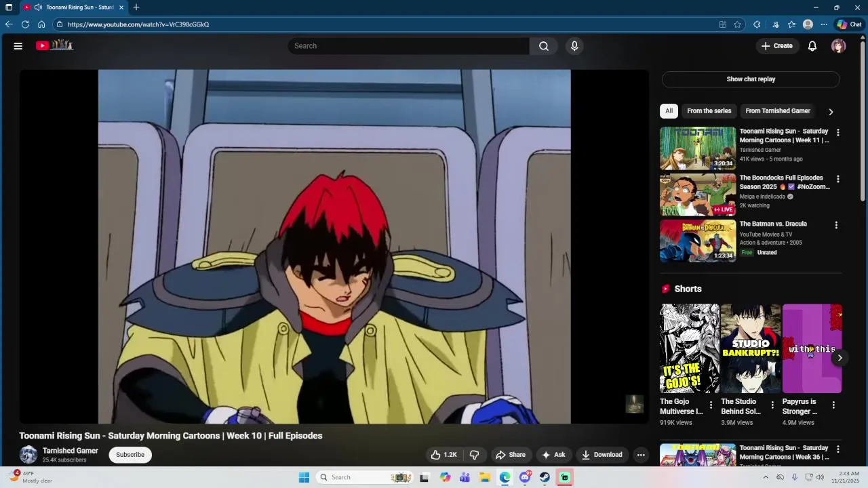
Task: Open options for The Gojo Multiverse short
Action: (711, 405)
